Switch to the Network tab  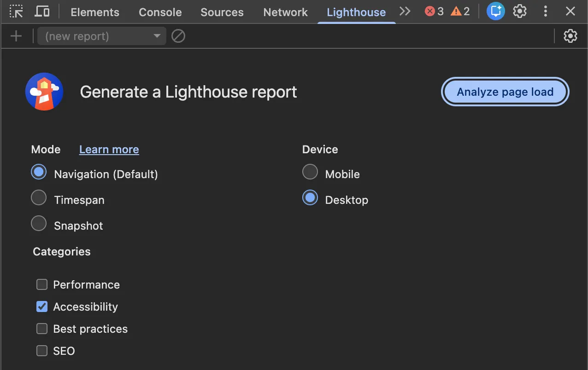click(x=286, y=12)
